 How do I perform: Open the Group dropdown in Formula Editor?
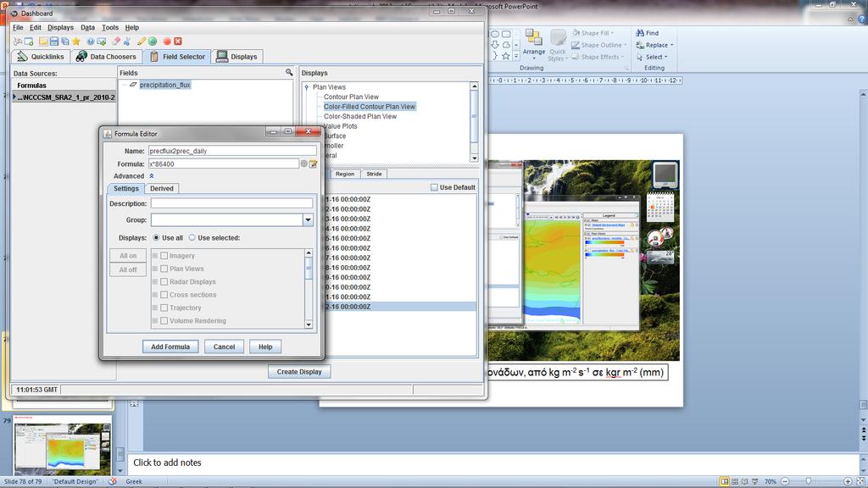[x=308, y=220]
